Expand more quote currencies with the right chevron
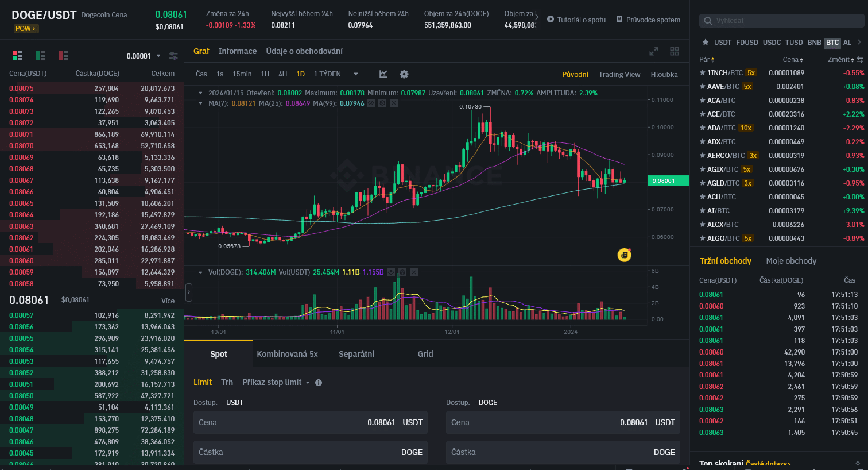The width and height of the screenshot is (868, 470). pos(860,42)
